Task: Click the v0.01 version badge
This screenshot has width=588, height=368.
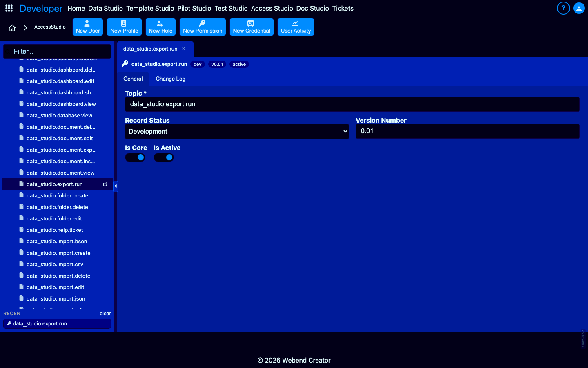Action: pos(217,64)
